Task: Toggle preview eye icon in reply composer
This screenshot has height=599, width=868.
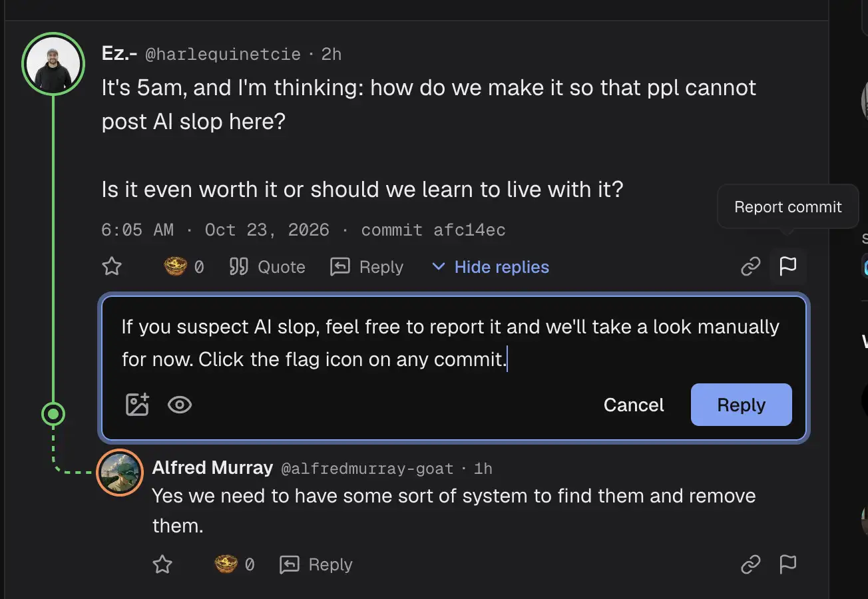Action: (x=180, y=405)
